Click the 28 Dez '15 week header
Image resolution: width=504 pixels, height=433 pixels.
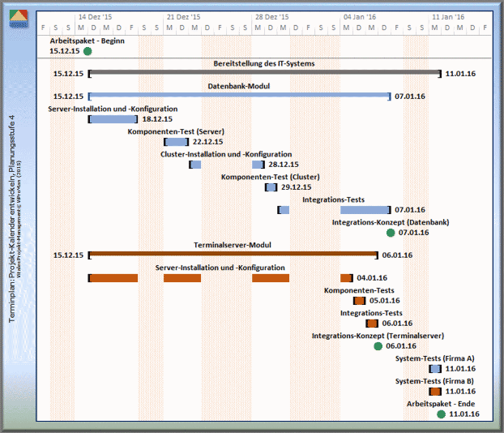pos(271,16)
